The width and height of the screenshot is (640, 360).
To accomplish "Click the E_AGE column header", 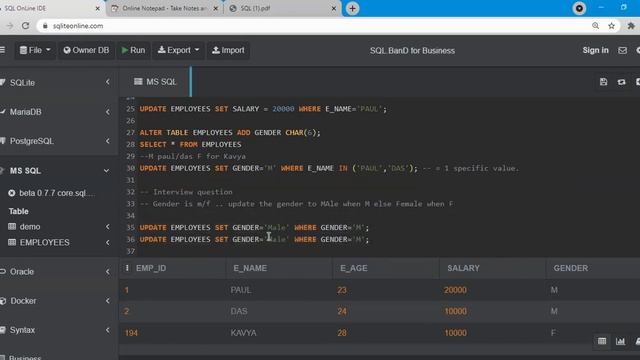I will tap(353, 268).
